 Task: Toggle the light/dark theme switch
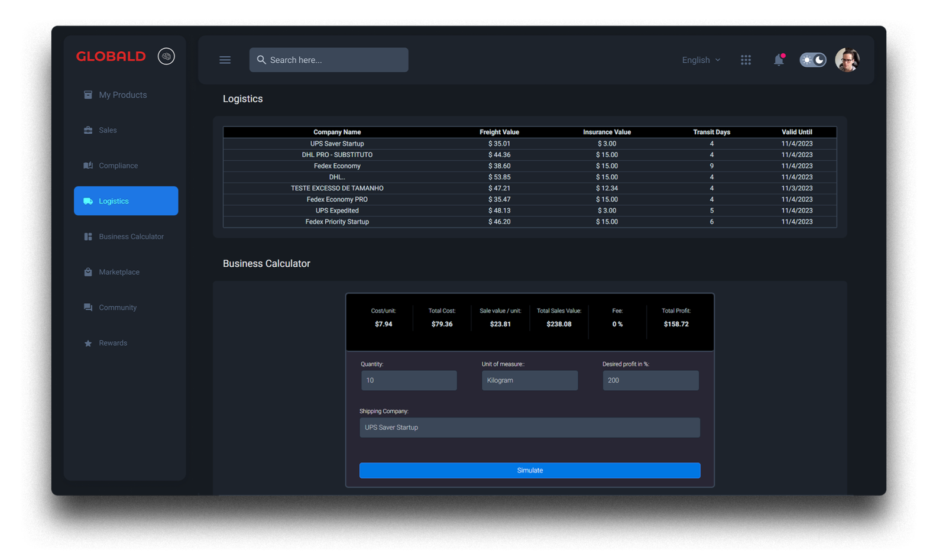813,60
